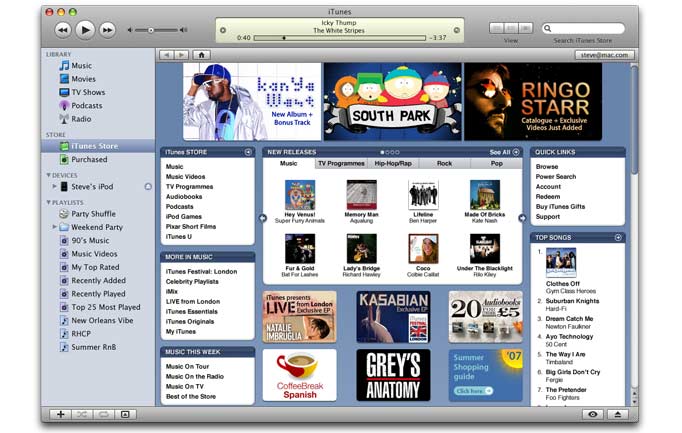682x433 pixels.
Task: Collapse the Devices section triangle
Action: tap(48, 175)
